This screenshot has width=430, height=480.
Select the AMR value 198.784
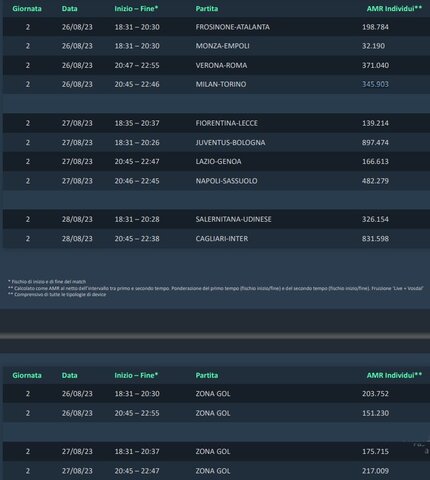tap(375, 27)
